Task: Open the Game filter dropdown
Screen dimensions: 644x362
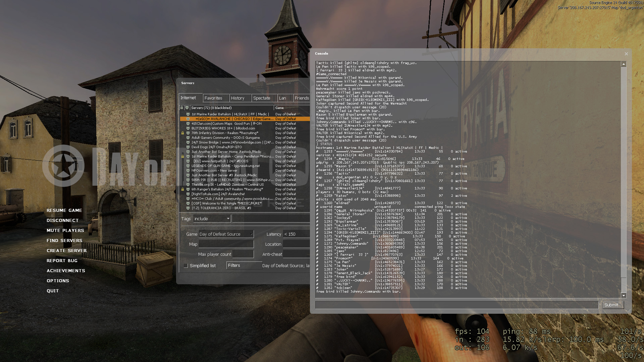Action: 226,234
